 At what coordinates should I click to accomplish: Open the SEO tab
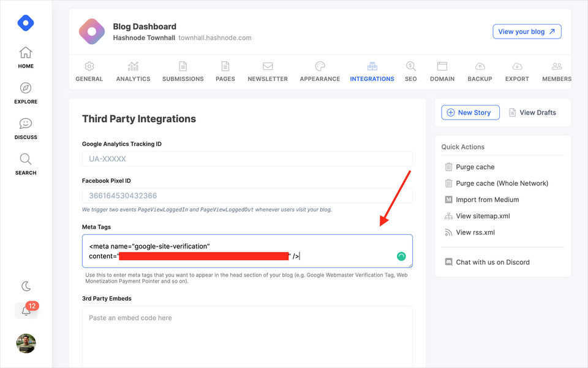click(x=410, y=72)
